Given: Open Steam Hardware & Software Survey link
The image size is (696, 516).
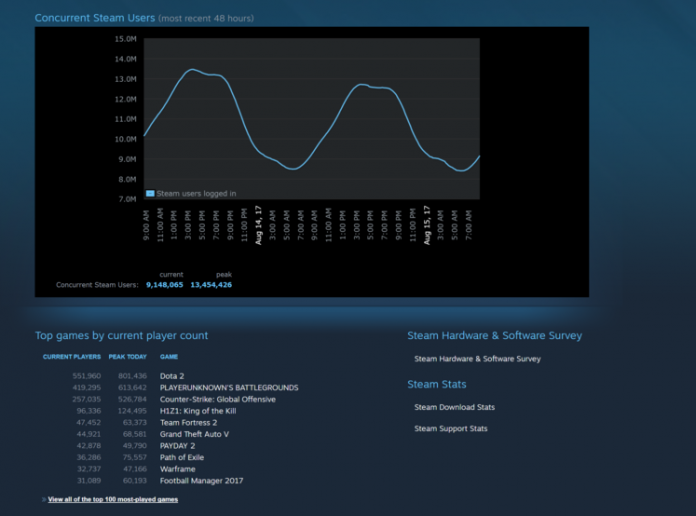Looking at the screenshot, I should pyautogui.click(x=477, y=358).
